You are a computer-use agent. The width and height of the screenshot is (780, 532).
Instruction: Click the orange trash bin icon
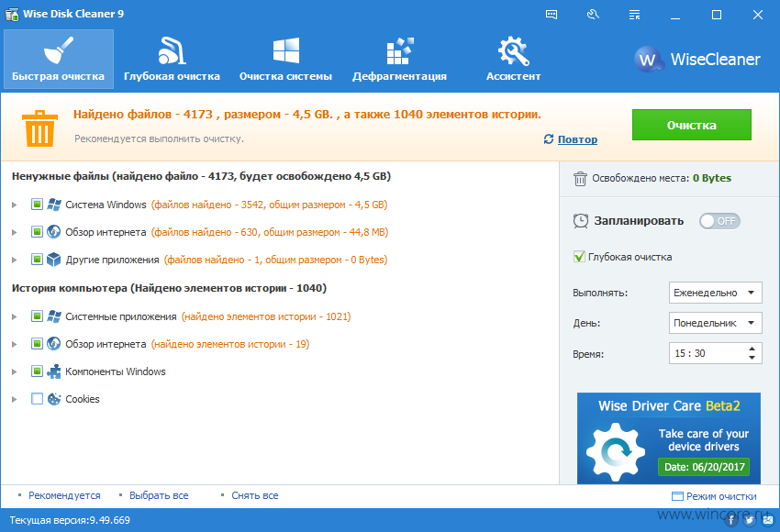pos(39,128)
